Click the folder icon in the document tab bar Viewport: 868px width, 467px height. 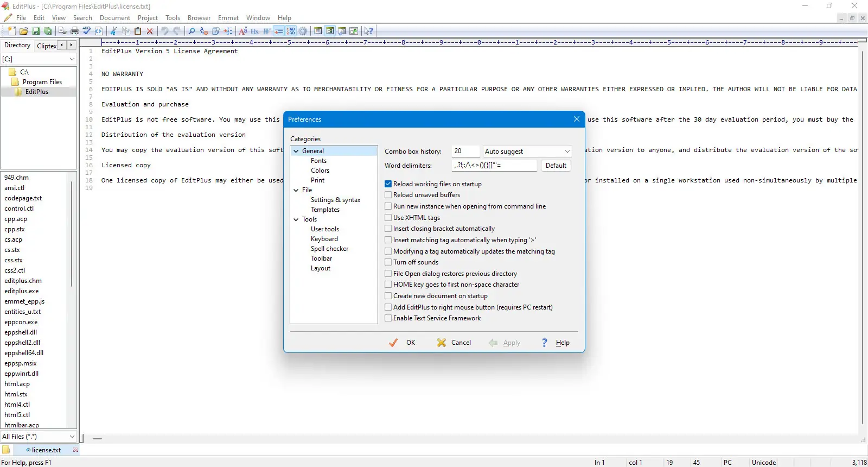(6, 450)
